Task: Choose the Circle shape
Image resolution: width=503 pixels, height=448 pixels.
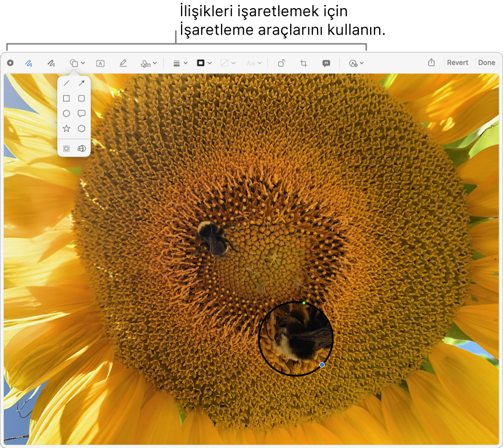Action: [x=66, y=113]
